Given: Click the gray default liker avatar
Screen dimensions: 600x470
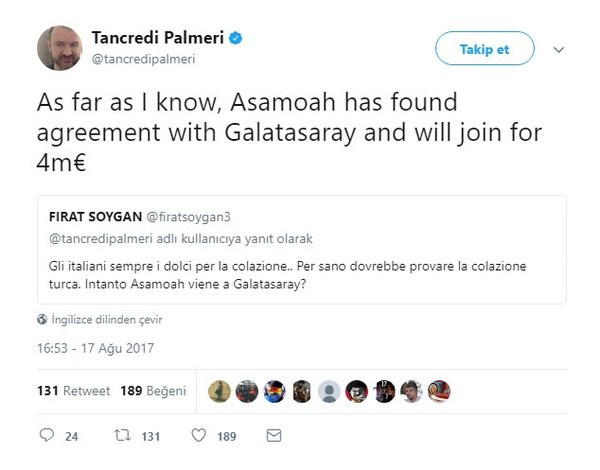Looking at the screenshot, I should tap(328, 392).
